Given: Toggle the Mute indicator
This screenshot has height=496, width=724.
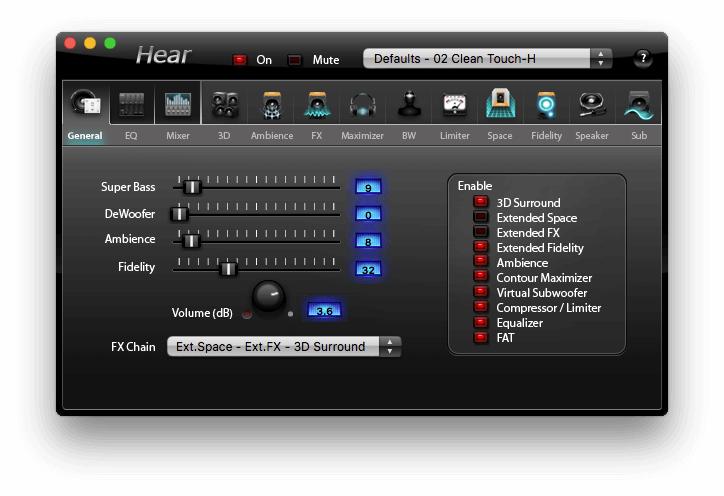Looking at the screenshot, I should pyautogui.click(x=294, y=60).
